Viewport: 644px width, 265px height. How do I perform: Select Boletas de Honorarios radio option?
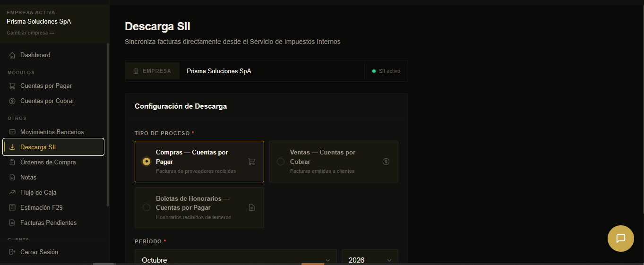pyautogui.click(x=146, y=207)
